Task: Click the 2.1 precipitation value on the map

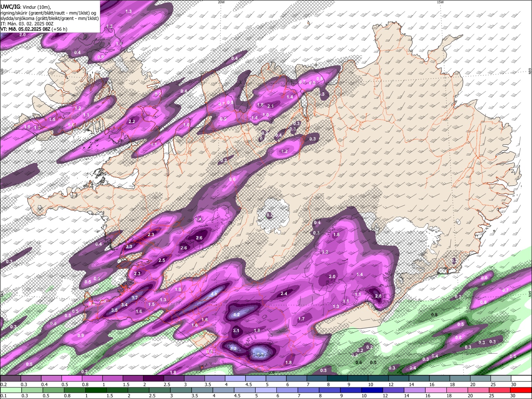Action: coord(271,106)
